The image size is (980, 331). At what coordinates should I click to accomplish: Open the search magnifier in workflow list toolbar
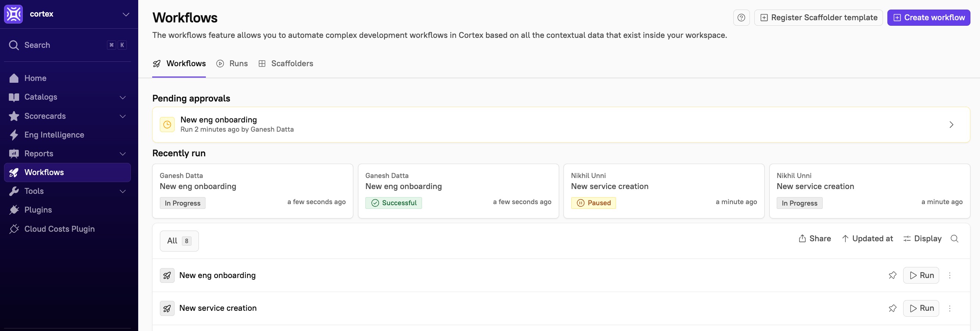[x=954, y=239]
